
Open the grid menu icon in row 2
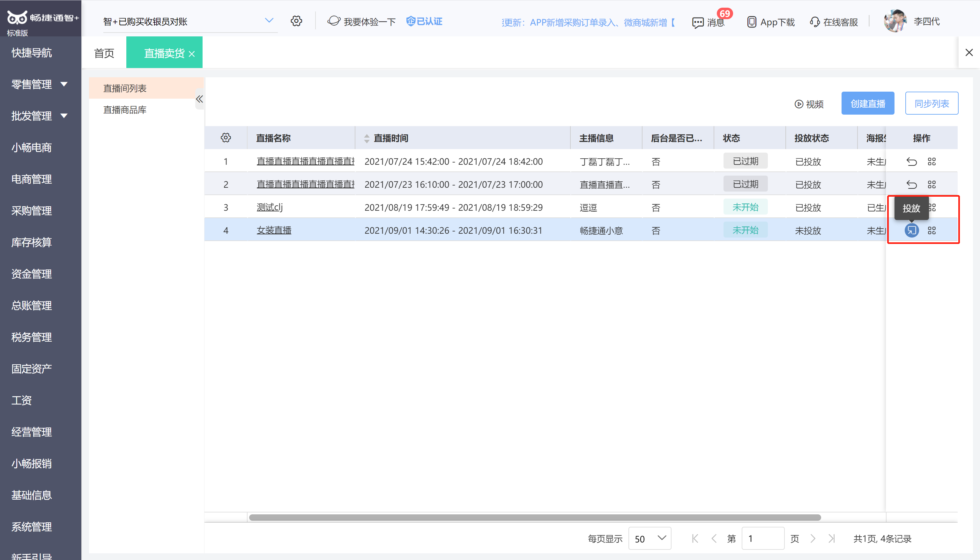click(x=932, y=185)
